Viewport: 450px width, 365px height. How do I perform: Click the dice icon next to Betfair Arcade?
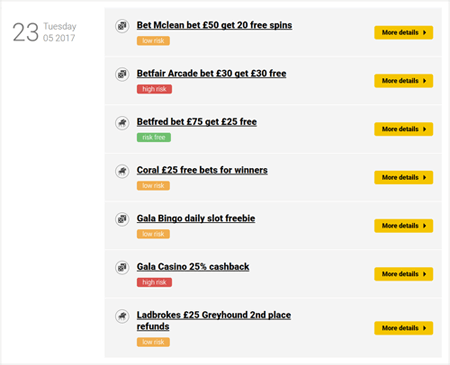pos(122,74)
